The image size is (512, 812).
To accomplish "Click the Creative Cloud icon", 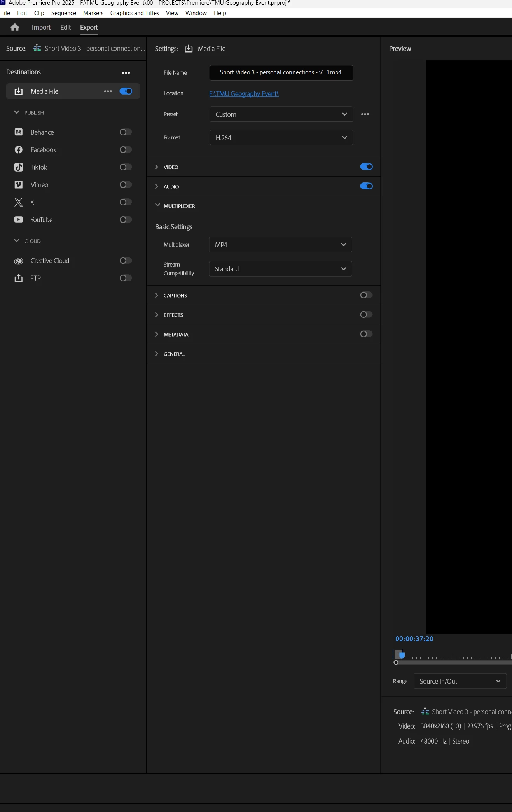I will click(18, 261).
